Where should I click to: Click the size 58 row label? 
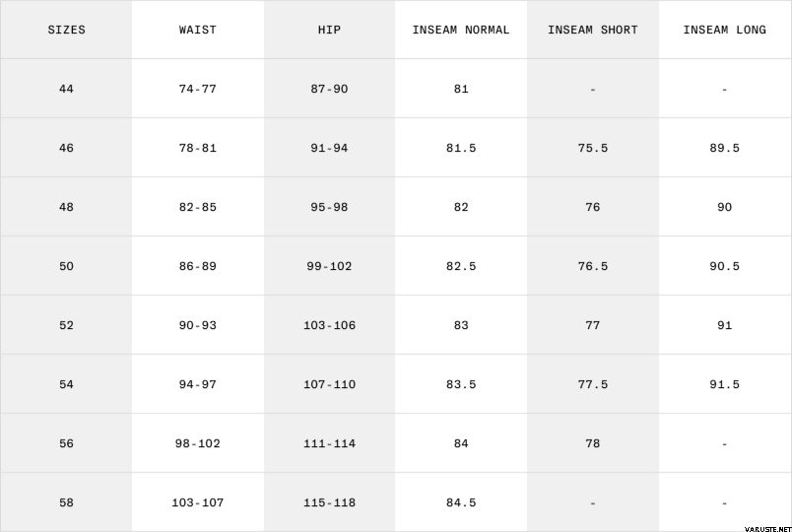[x=66, y=502]
